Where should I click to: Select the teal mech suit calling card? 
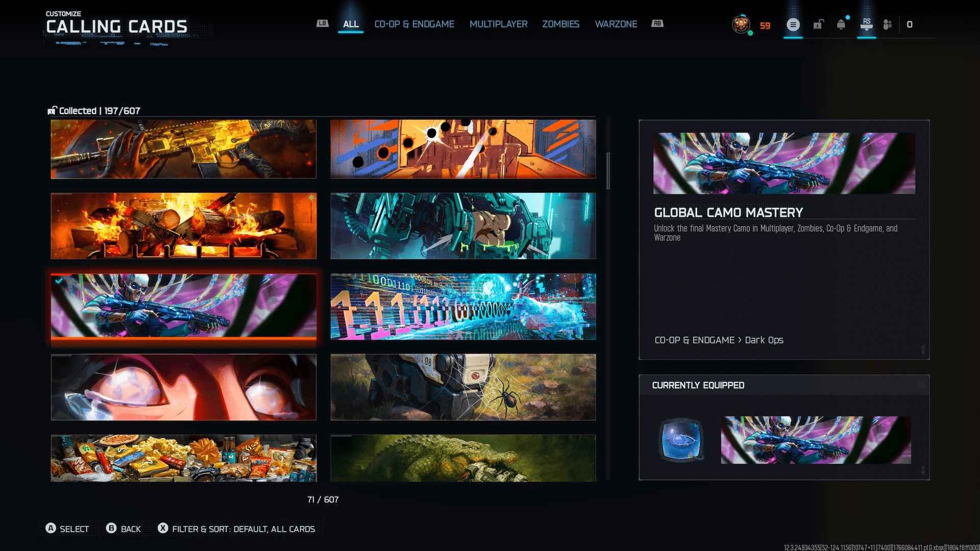point(463,226)
